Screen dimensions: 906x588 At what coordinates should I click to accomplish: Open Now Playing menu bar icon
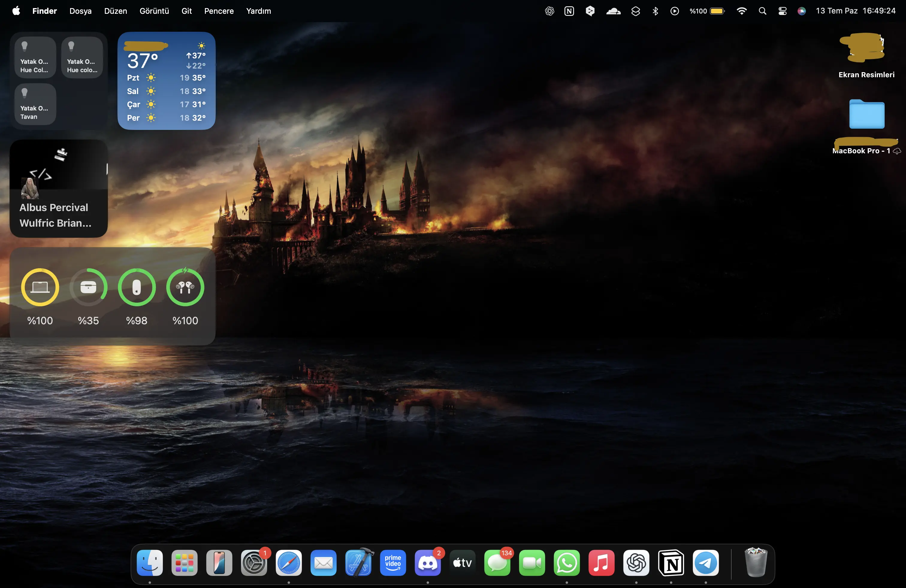[x=674, y=11]
